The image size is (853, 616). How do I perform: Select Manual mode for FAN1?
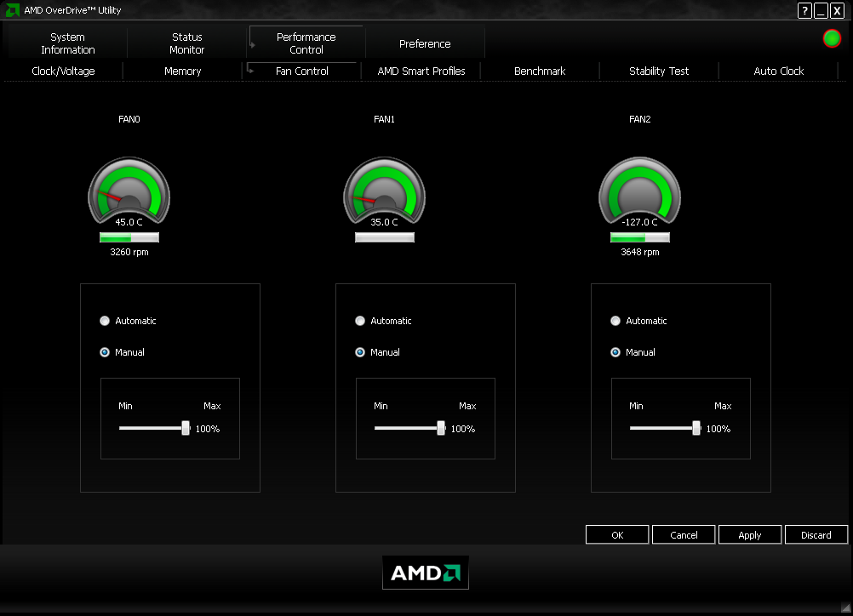[x=359, y=352]
